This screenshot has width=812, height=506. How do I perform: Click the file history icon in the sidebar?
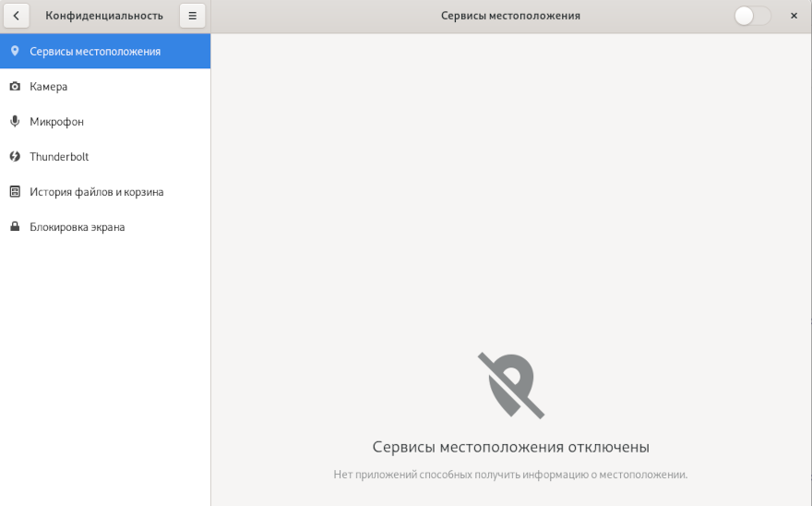click(x=15, y=192)
